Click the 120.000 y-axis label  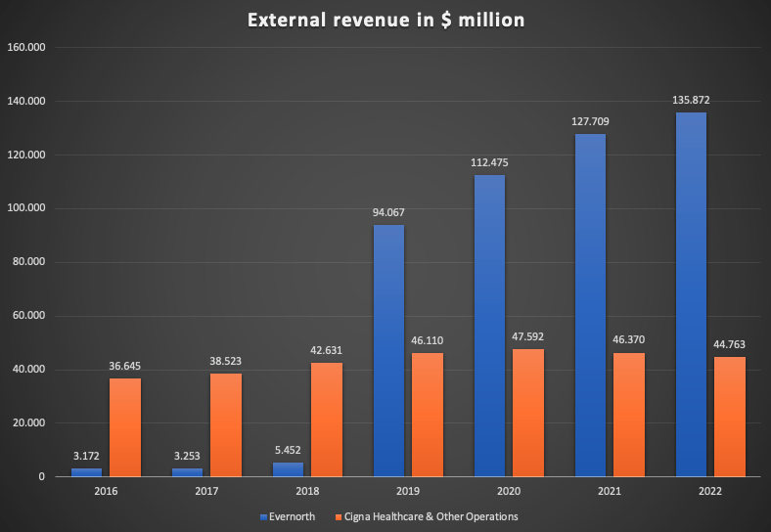[26, 155]
